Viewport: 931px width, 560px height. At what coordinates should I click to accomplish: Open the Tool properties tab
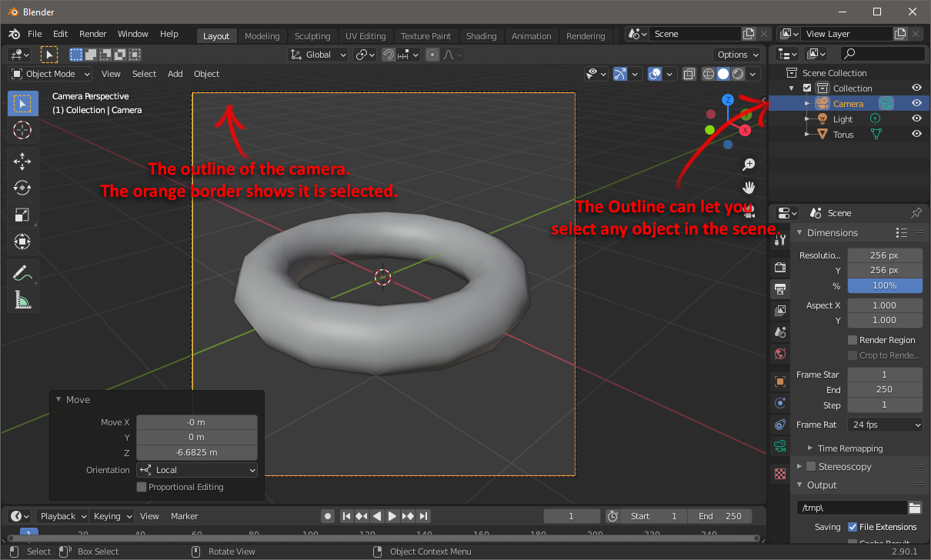coord(780,240)
